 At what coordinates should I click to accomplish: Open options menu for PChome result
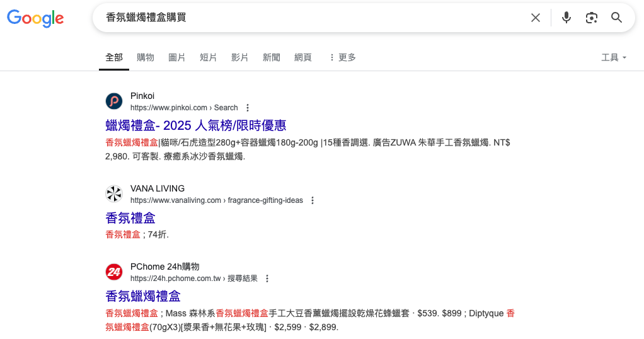point(267,279)
